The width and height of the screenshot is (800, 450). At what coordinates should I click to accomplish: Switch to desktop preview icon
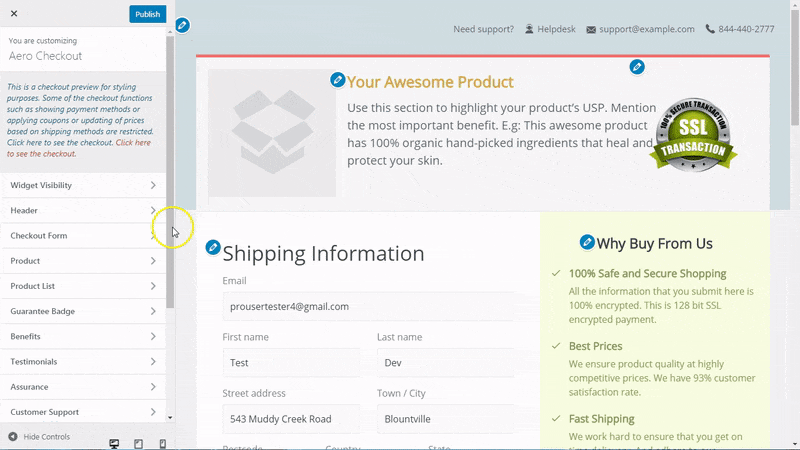(x=114, y=443)
